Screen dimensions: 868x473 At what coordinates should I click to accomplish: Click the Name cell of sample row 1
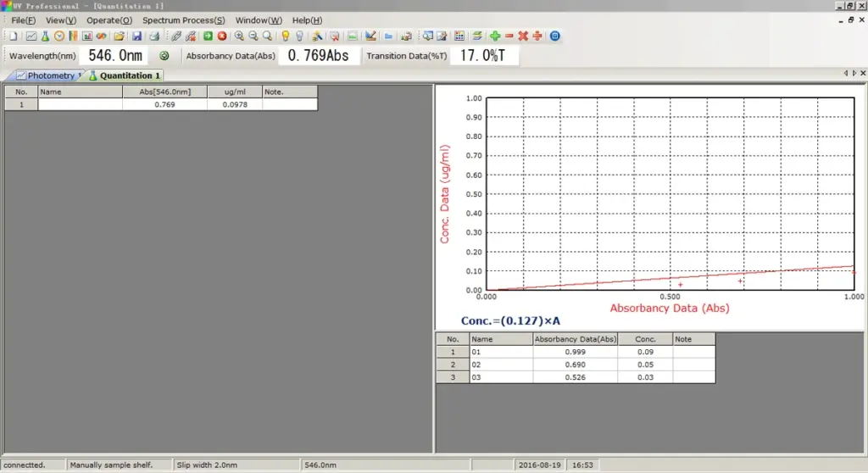[81, 104]
